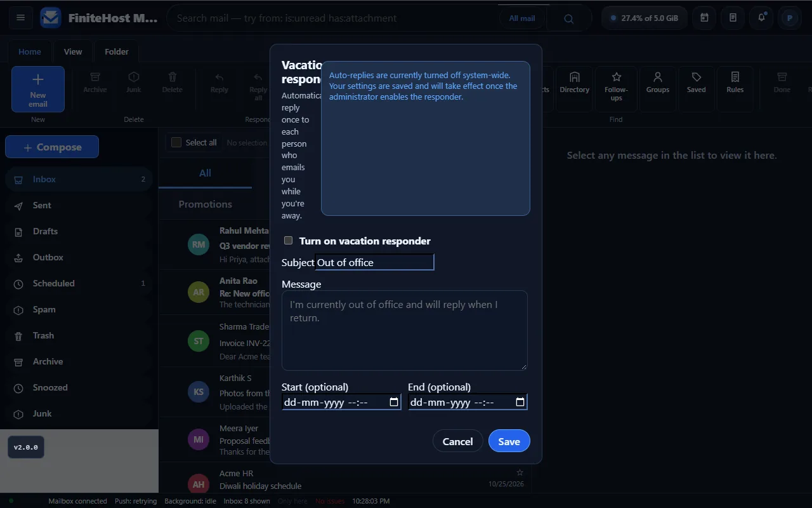This screenshot has height=508, width=812.
Task: Open the notes icon in header
Action: 733,18
